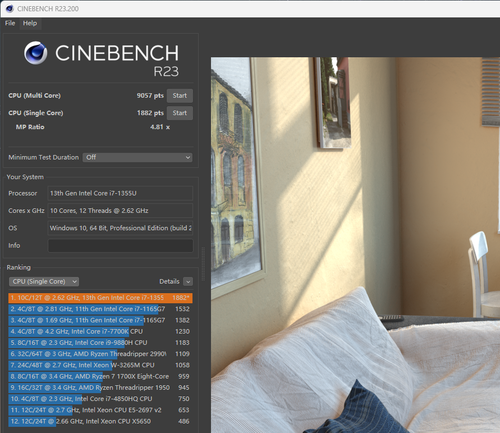Click the Cinebench R23 sphere logo
The height and width of the screenshot is (433, 500).
point(35,53)
